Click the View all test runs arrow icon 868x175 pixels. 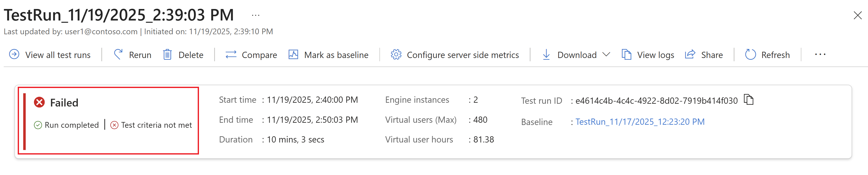pyautogui.click(x=14, y=54)
